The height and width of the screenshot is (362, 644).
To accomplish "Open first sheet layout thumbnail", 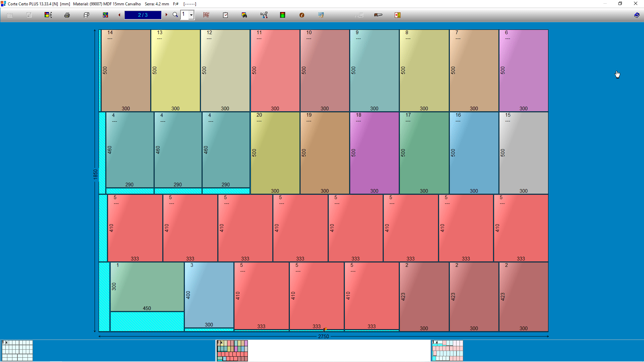I will coord(17,351).
